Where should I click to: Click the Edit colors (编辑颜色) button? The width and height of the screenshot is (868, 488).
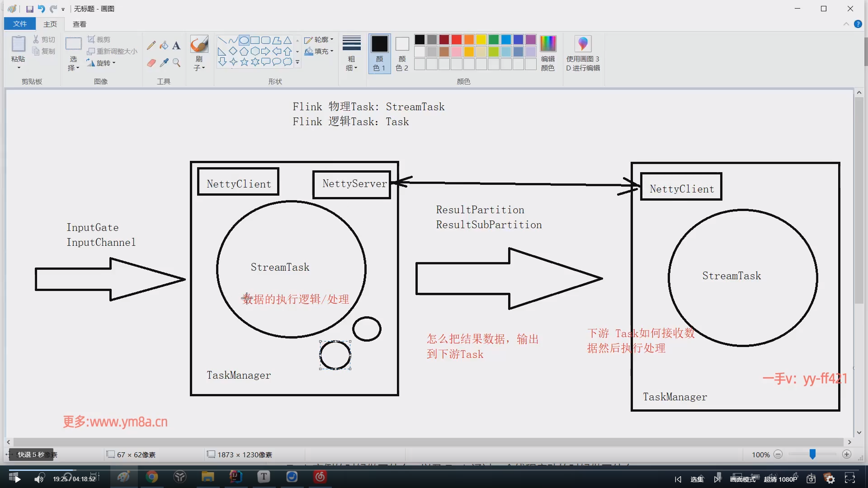coord(547,53)
